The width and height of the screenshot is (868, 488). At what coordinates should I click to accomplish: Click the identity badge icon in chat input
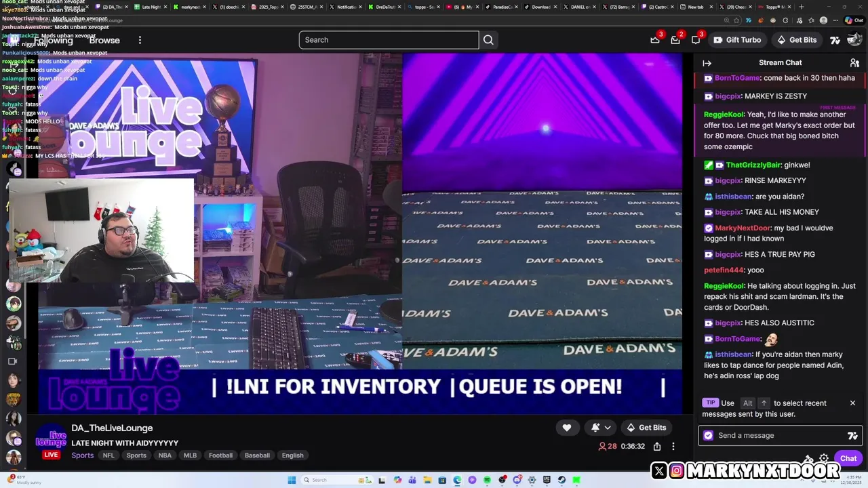709,436
